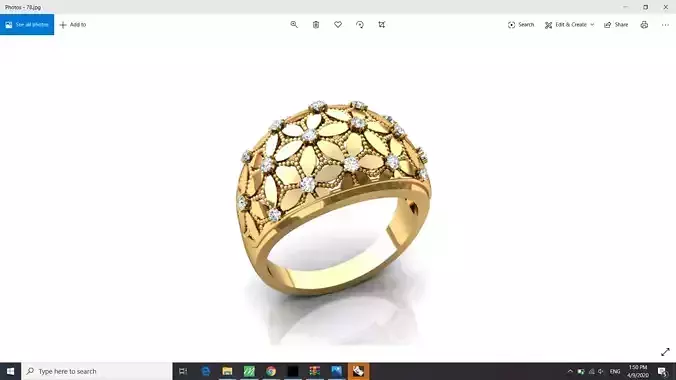Open WinRAR archive app on taskbar
Image resolution: width=676 pixels, height=380 pixels.
click(x=315, y=371)
